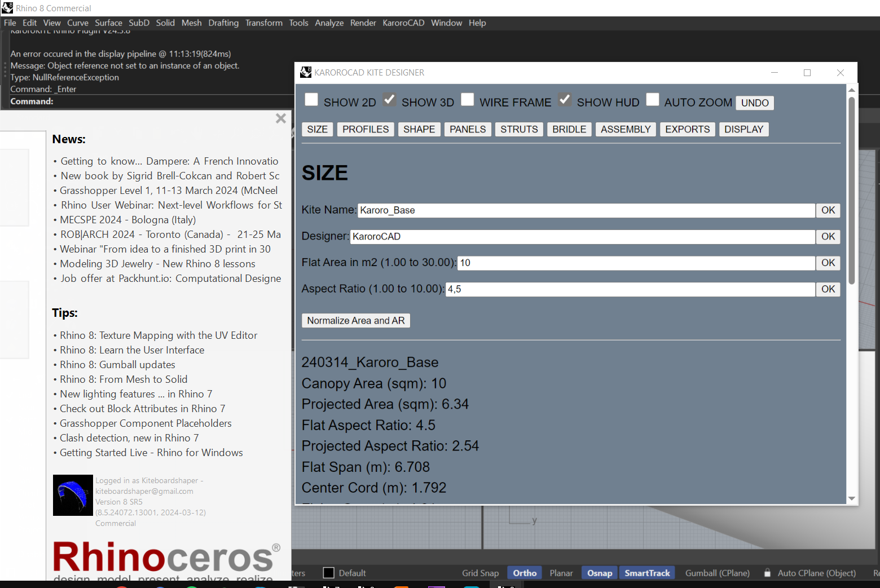
Task: Open the Curve menu
Action: [x=78, y=23]
